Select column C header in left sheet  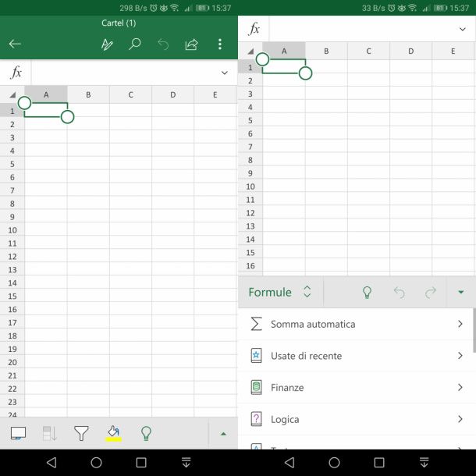click(x=130, y=94)
